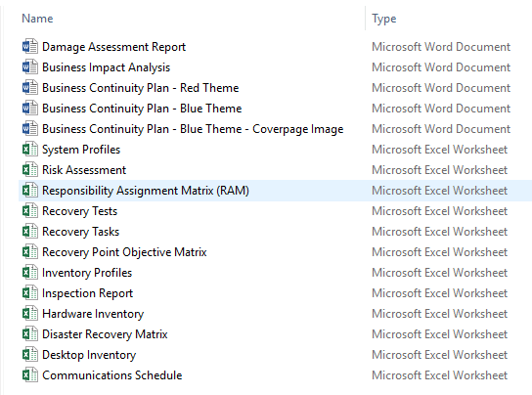
Task: Select the Hardware Inventory spreadsheet icon
Action: click(x=30, y=314)
